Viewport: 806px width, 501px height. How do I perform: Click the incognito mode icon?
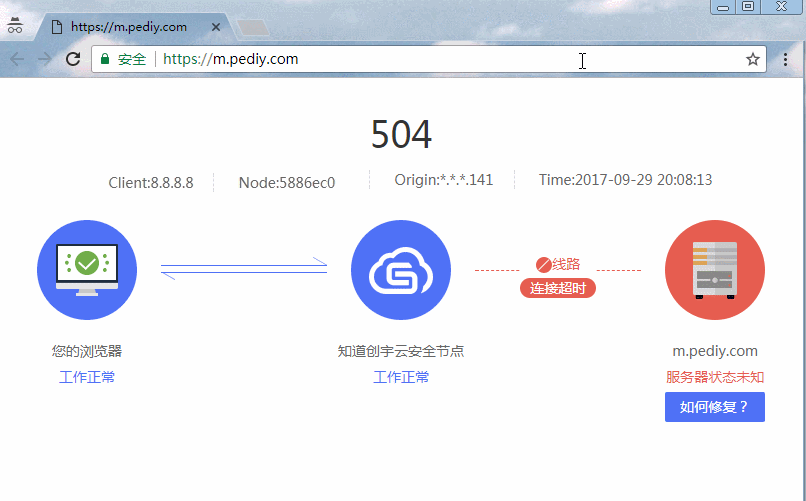pyautogui.click(x=15, y=25)
